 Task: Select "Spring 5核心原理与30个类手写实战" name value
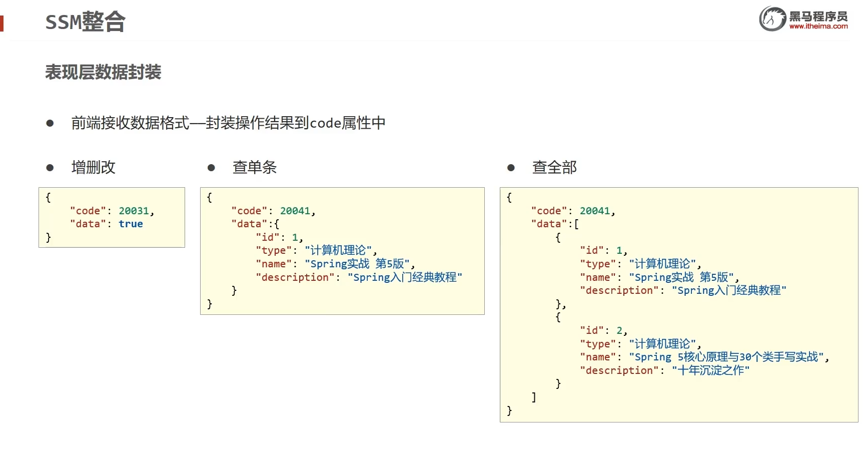[726, 357]
